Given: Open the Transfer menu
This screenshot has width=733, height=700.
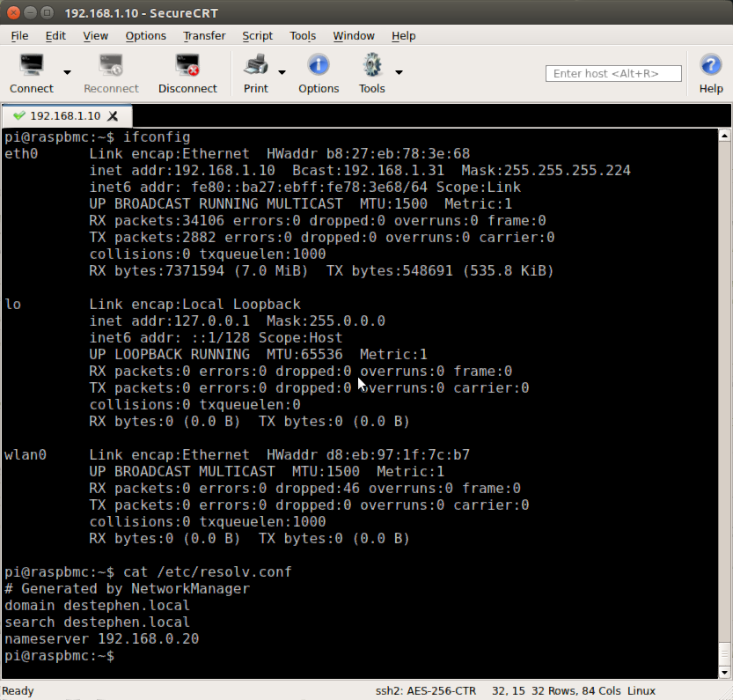Looking at the screenshot, I should (204, 36).
